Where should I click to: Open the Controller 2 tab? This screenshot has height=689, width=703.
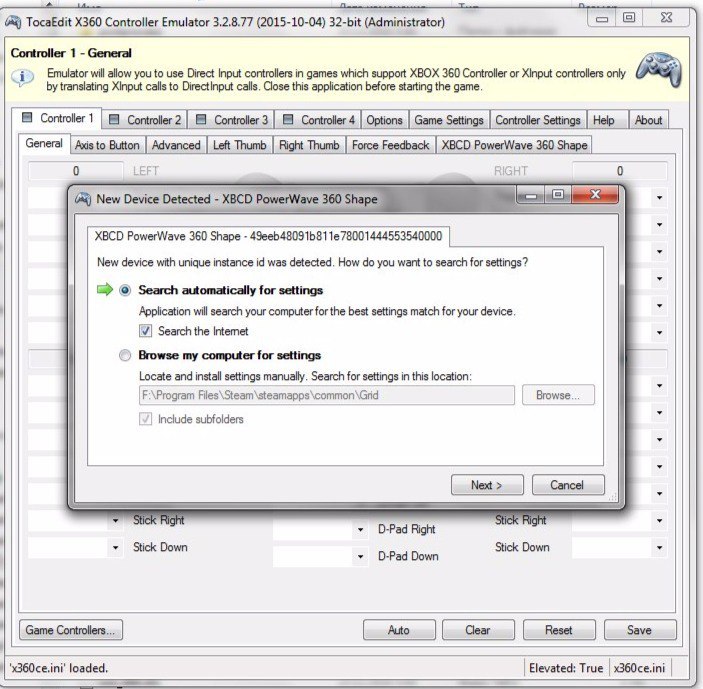point(144,120)
